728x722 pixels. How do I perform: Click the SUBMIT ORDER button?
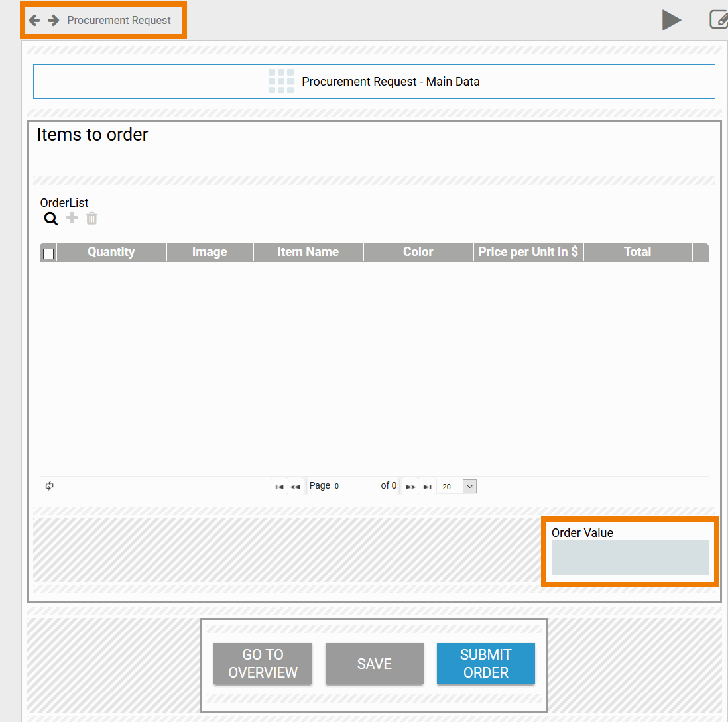click(485, 664)
